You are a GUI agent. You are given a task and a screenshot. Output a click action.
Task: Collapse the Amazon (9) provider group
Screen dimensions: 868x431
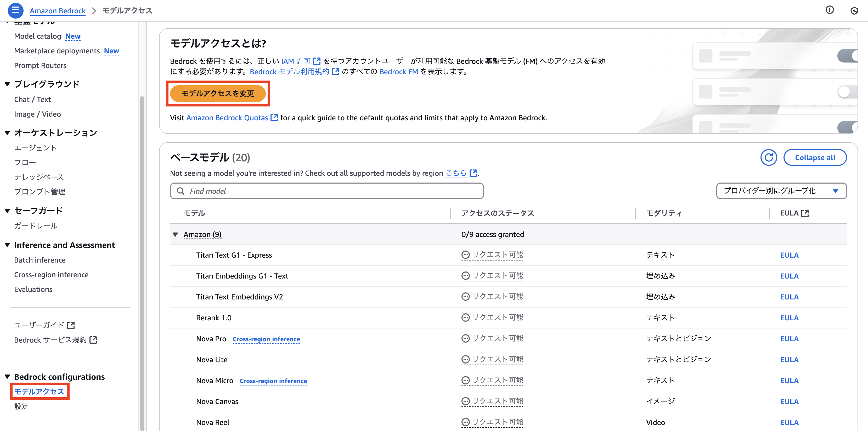pyautogui.click(x=175, y=235)
